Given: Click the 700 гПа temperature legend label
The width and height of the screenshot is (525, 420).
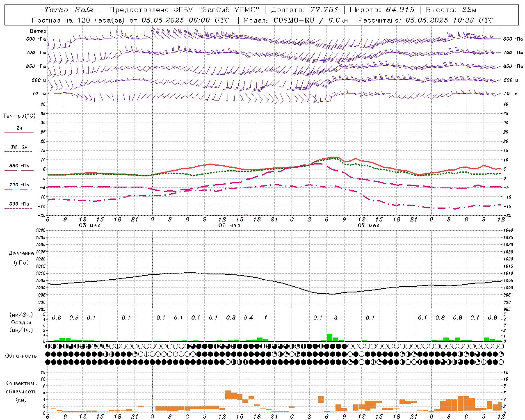Looking at the screenshot, I should (x=19, y=185).
